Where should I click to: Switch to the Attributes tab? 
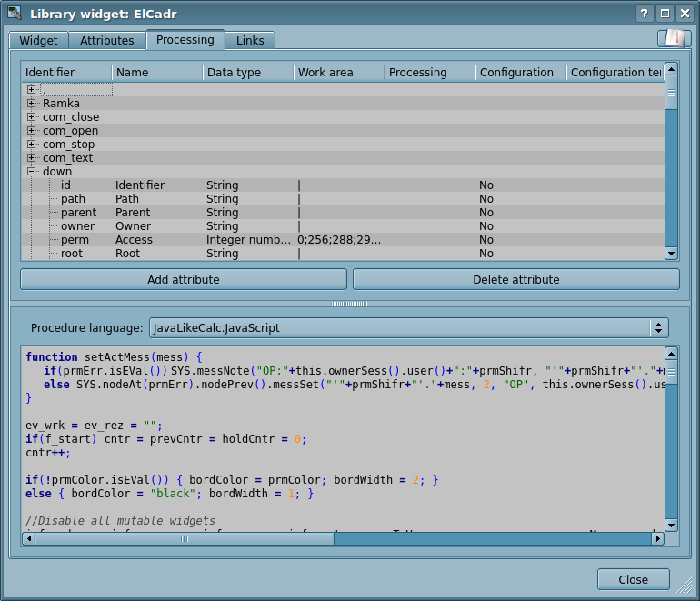point(106,41)
